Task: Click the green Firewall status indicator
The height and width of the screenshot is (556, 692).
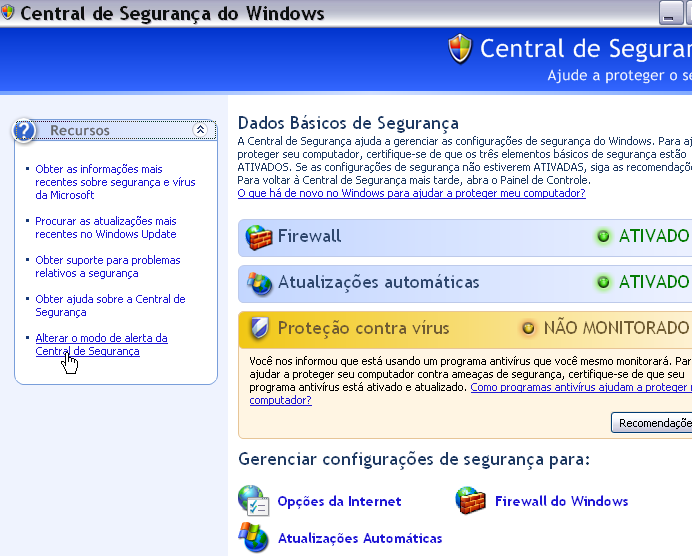Action: click(x=603, y=236)
